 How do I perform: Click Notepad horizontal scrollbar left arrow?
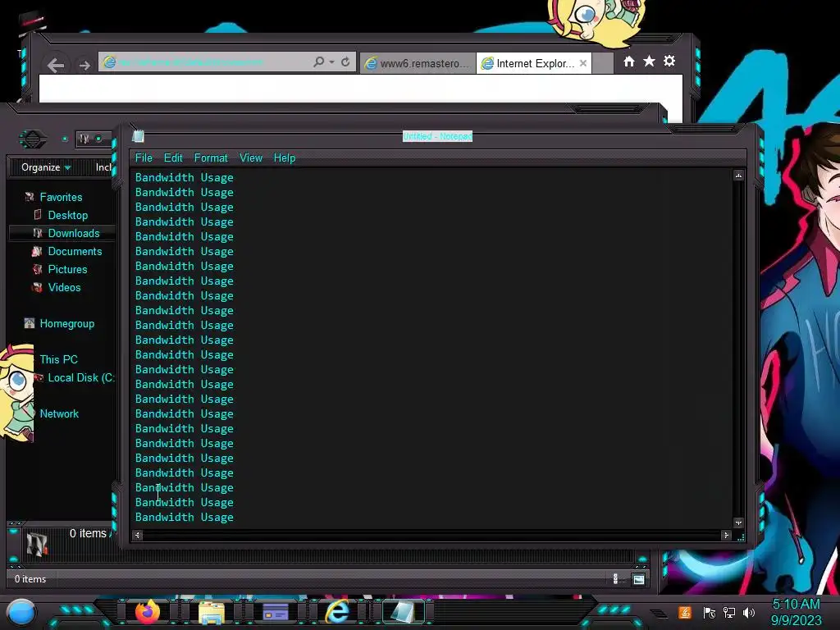click(137, 535)
